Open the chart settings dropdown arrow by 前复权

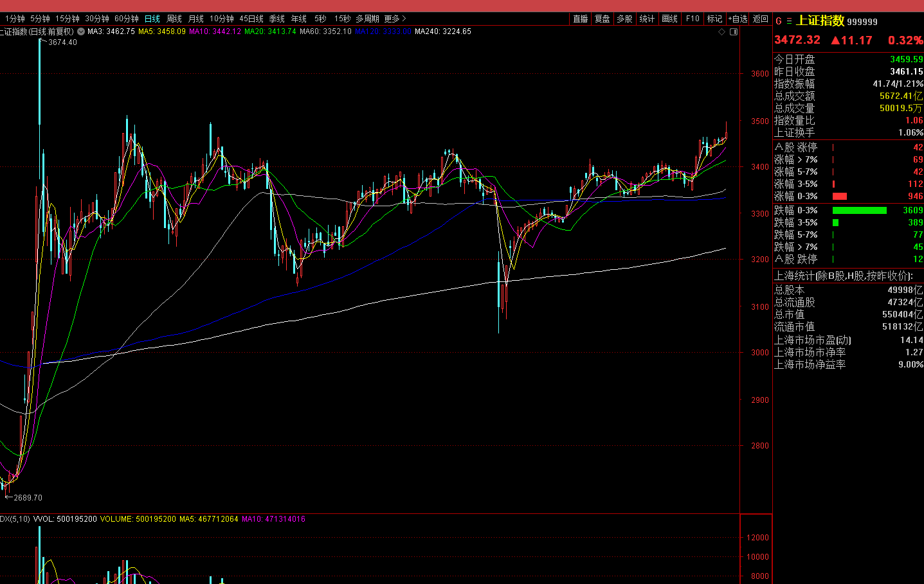(x=81, y=31)
